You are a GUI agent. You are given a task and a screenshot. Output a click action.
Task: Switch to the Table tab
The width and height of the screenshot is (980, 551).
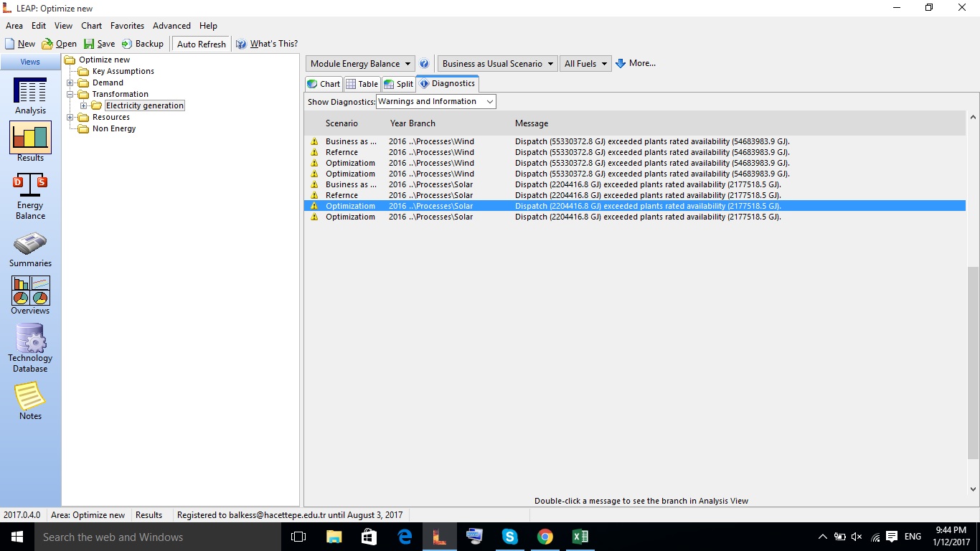tap(362, 84)
